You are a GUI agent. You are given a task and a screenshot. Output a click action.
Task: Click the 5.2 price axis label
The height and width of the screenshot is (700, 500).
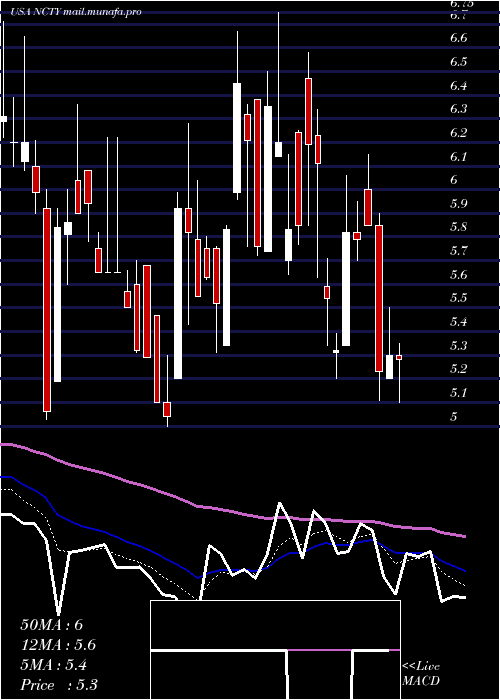pos(458,369)
